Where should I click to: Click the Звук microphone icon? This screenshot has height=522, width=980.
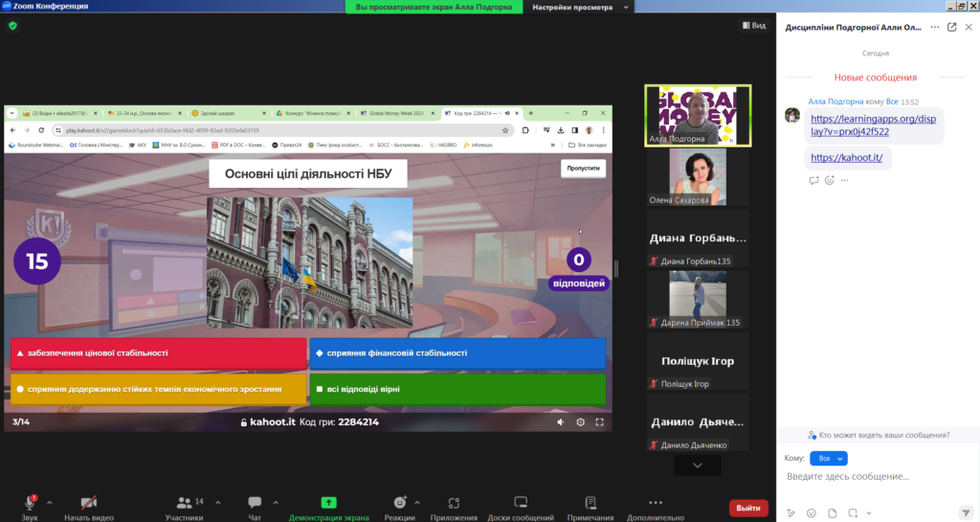pyautogui.click(x=30, y=503)
